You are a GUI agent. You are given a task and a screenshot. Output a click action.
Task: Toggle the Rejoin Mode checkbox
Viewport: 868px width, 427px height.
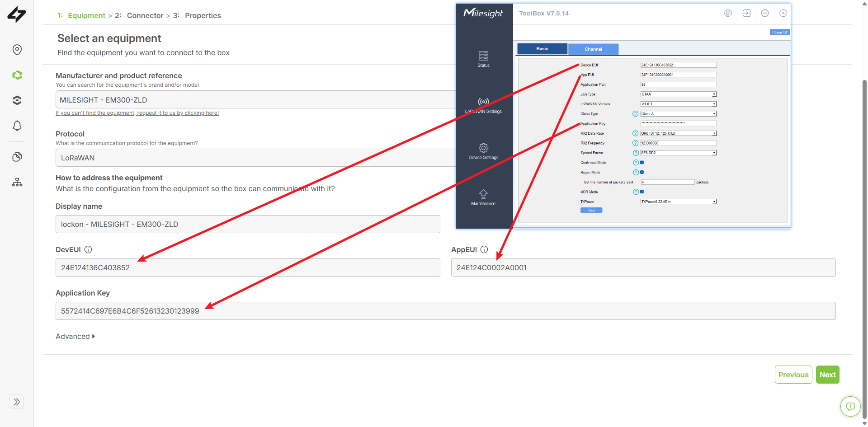[x=642, y=172]
